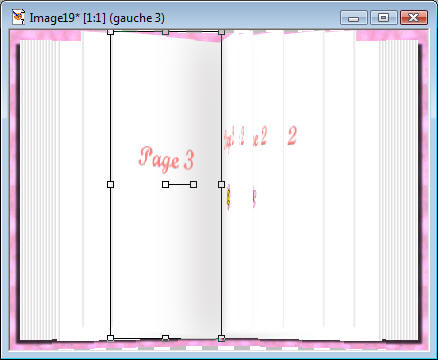Viewport: 438px width, 360px height.
Task: Click the left-middle transform handle
Action: [111, 184]
